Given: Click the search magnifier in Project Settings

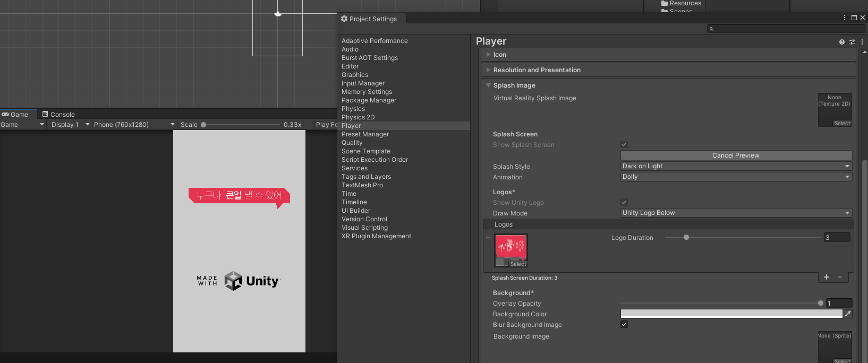Looking at the screenshot, I should click(711, 29).
